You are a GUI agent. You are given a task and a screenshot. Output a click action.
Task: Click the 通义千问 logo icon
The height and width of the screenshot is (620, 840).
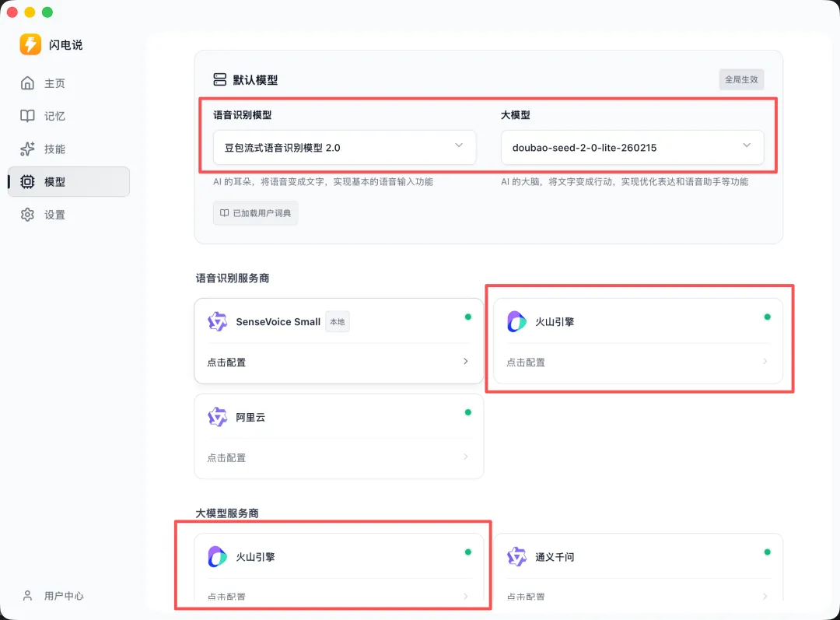click(517, 557)
